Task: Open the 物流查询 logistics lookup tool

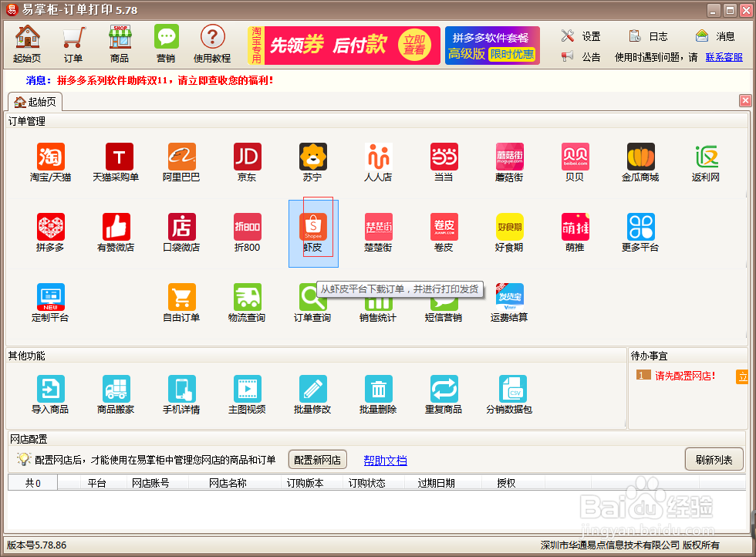Action: (x=247, y=302)
